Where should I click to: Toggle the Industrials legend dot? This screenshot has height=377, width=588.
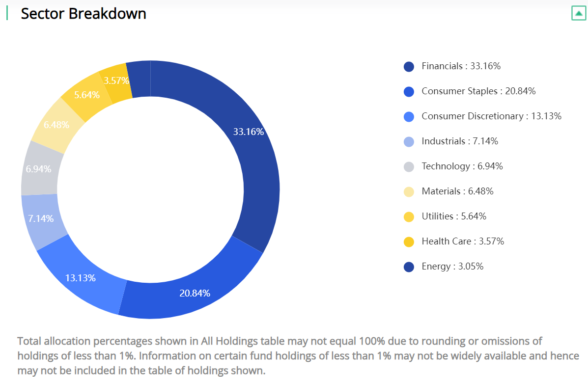tap(409, 141)
